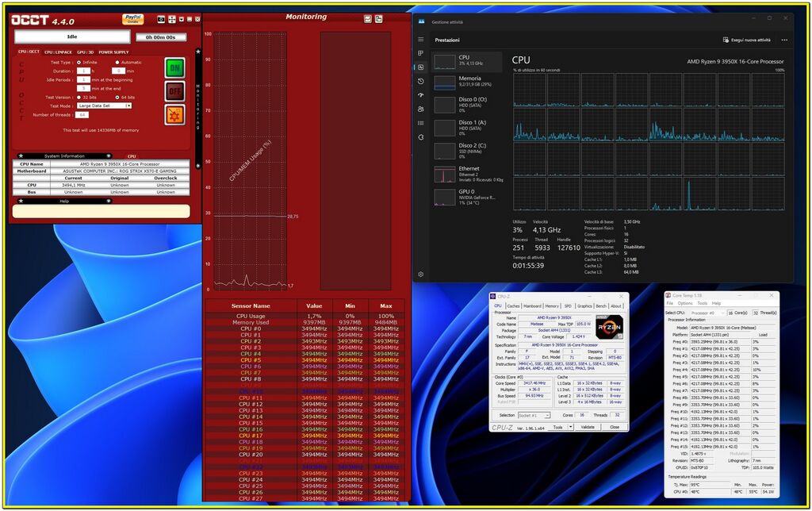Screen dimensions: 812x511
Task: Click the Validate button in CPU-Z
Action: coord(588,427)
